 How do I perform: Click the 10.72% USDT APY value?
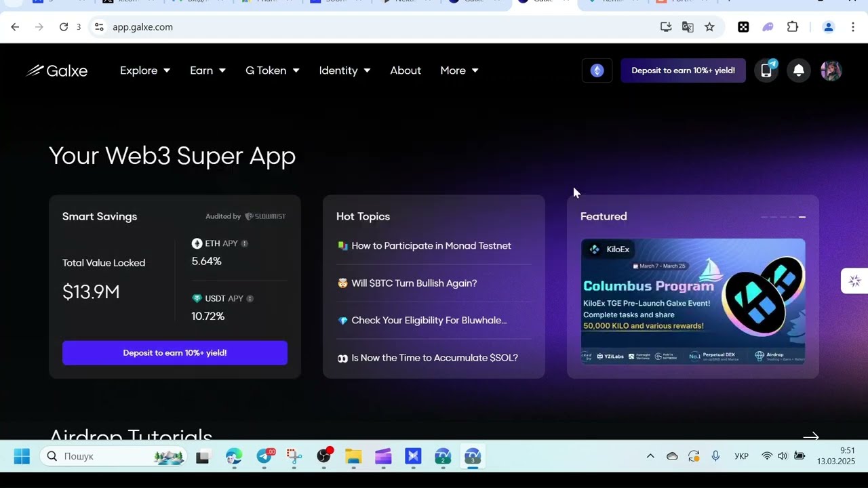tap(208, 316)
